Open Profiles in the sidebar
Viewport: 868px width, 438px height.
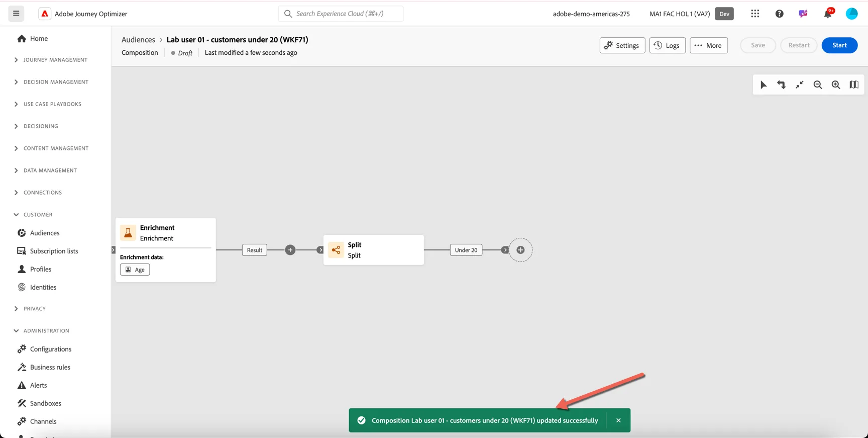coord(34,269)
